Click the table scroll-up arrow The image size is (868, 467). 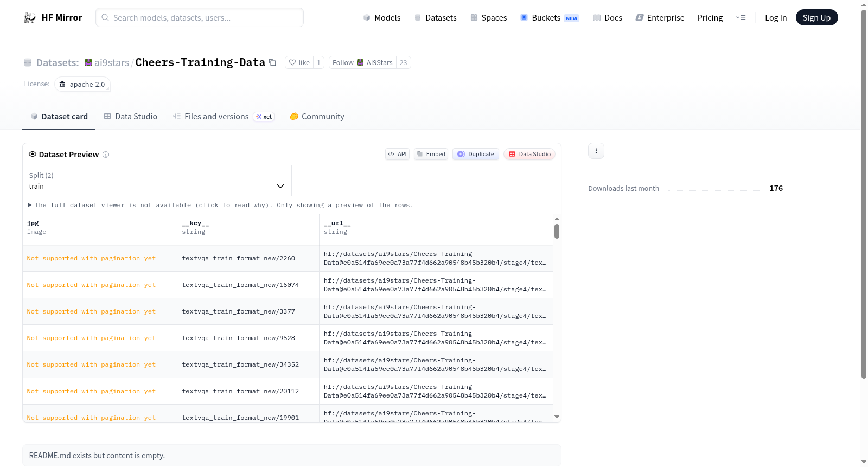[x=557, y=219]
